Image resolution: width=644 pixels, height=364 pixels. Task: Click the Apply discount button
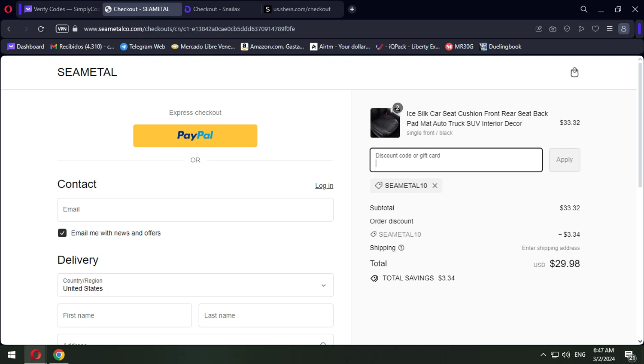(x=565, y=160)
